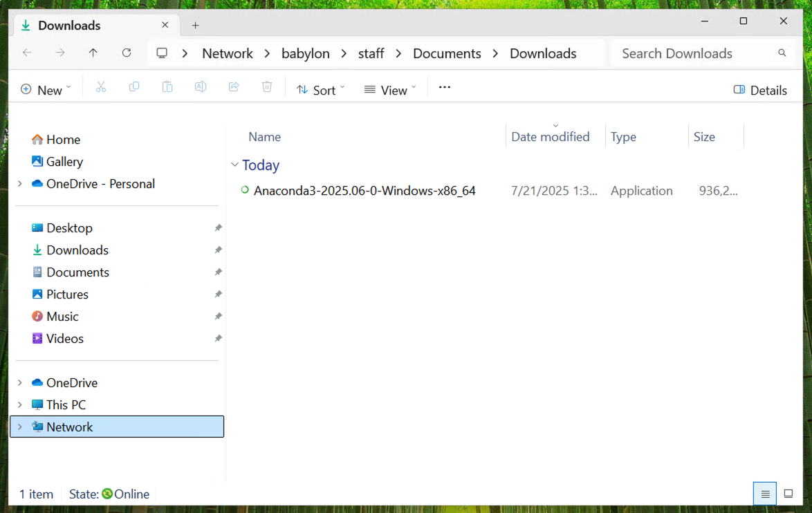Image resolution: width=812 pixels, height=513 pixels.
Task: Open the New dropdown menu
Action: (x=46, y=90)
